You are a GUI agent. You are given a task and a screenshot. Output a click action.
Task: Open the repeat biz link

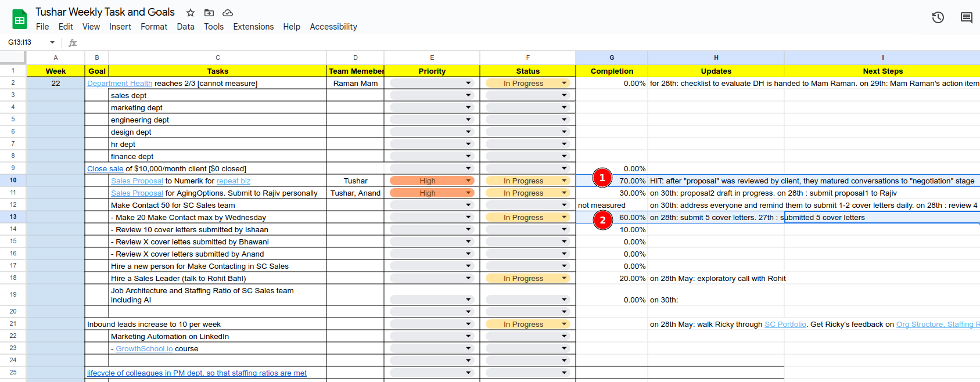(234, 181)
